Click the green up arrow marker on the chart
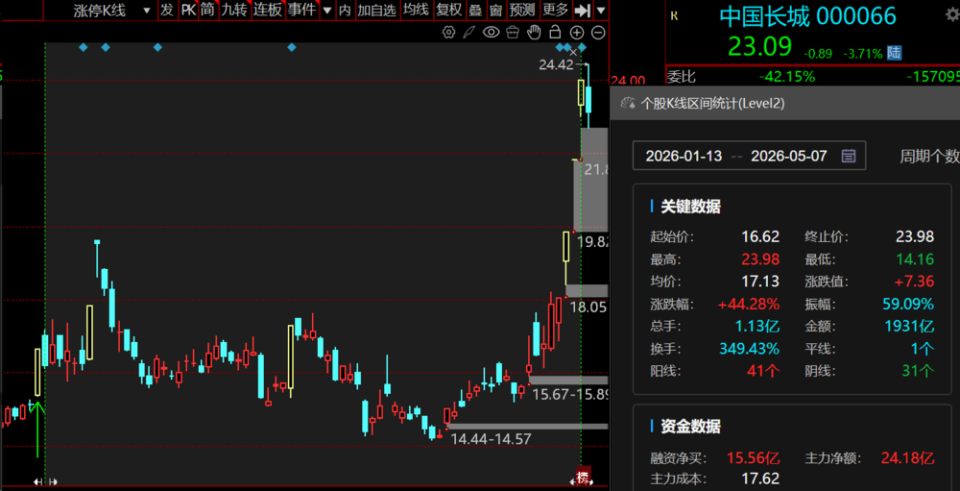Viewport: 960px width, 491px height. [x=38, y=429]
